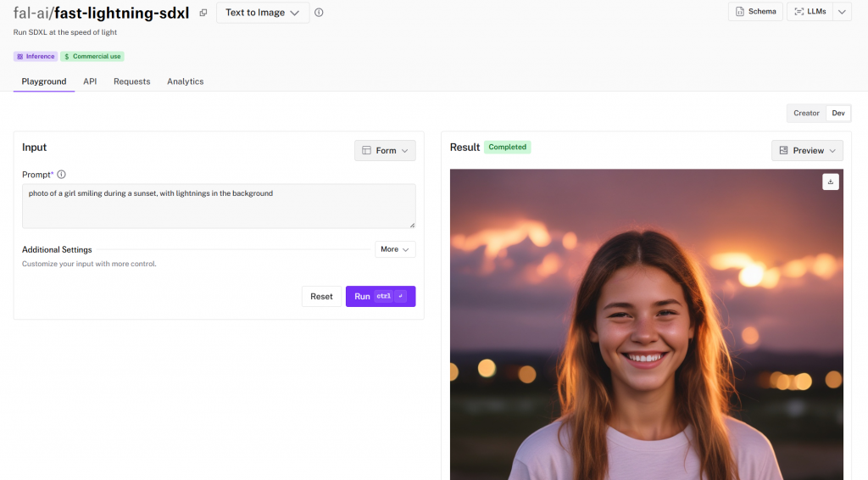Switch to the Playground tab
Viewport: 868px width, 480px height.
tap(44, 81)
